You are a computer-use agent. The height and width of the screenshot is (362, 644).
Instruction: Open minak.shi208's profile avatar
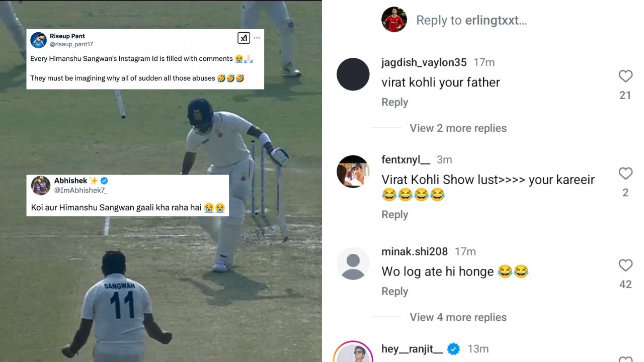click(353, 263)
